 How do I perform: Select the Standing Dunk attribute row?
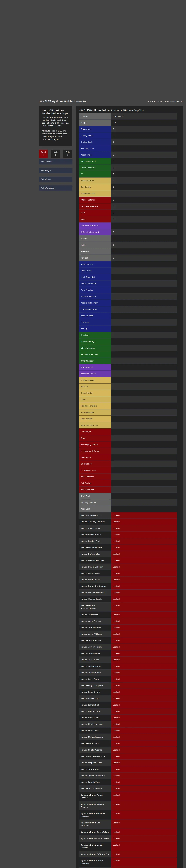pyautogui.click(x=128, y=148)
